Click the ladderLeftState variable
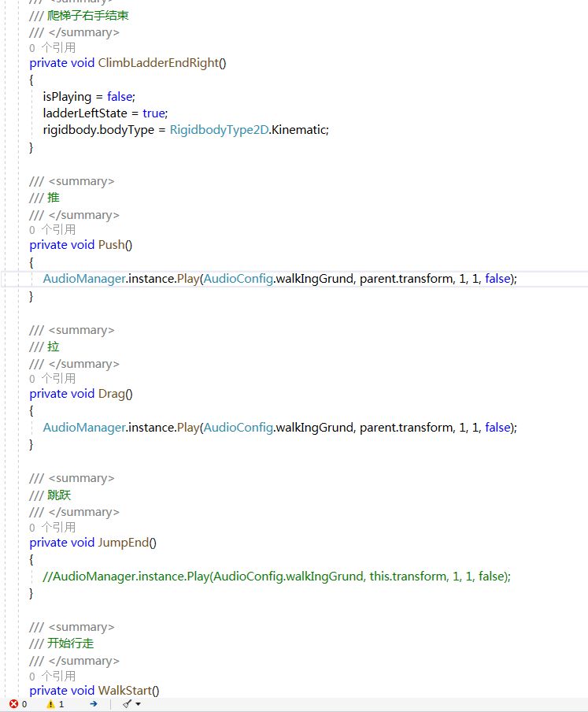The width and height of the screenshot is (588, 712). tap(85, 113)
